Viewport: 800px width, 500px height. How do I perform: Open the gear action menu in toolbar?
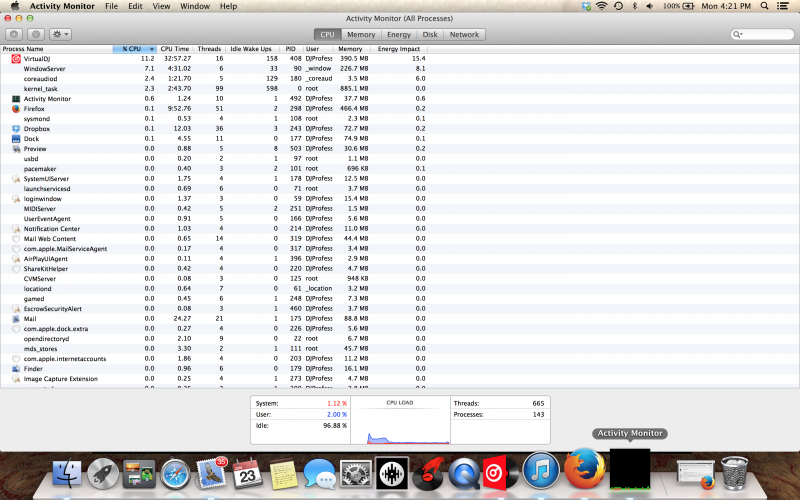tap(60, 34)
